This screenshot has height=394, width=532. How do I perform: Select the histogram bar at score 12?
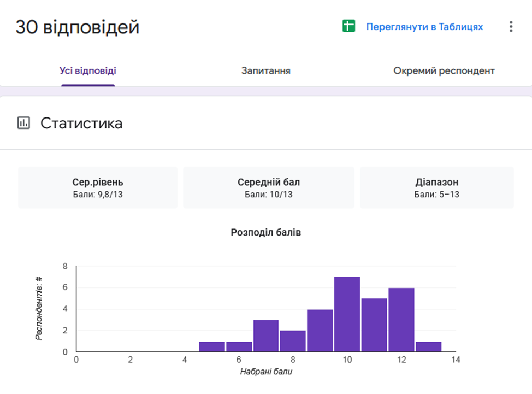coord(401,320)
